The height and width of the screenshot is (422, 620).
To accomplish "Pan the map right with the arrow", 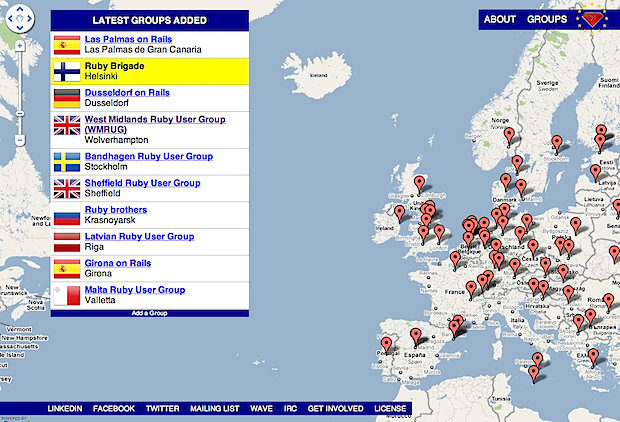I will click(30, 18).
